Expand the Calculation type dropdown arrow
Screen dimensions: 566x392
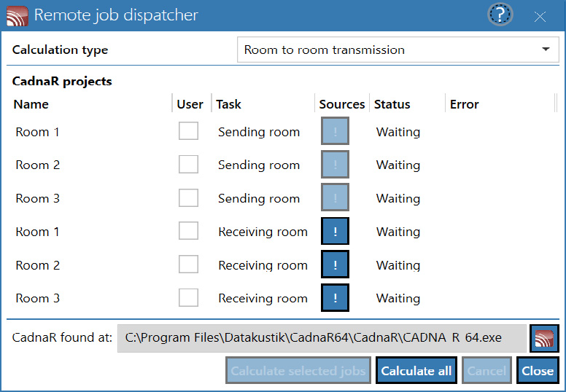click(546, 50)
